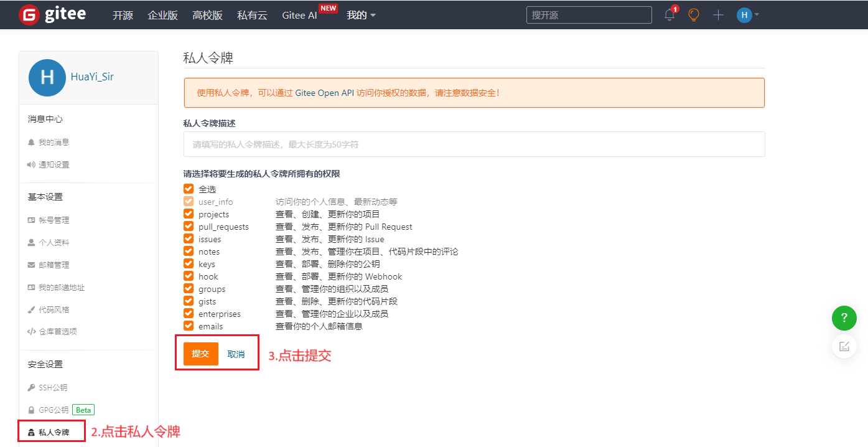Click the card icon beside 我的邮递地址
The height and width of the screenshot is (447, 868).
[32, 288]
